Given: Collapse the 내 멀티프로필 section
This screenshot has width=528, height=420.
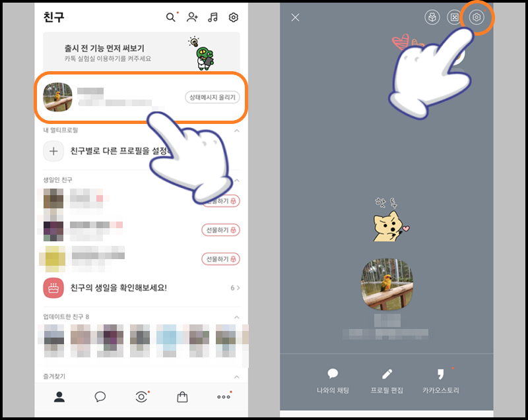Looking at the screenshot, I should (237, 131).
